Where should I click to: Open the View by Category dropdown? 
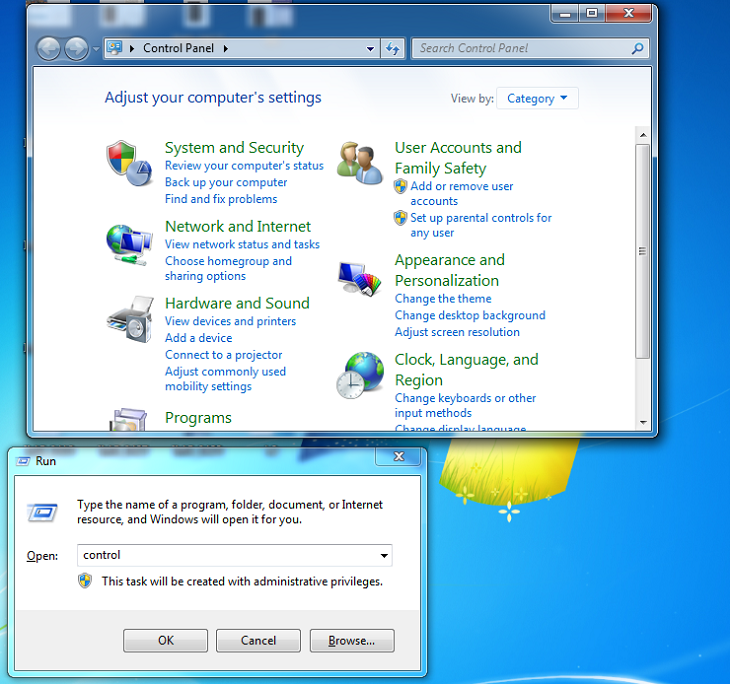[x=537, y=98]
